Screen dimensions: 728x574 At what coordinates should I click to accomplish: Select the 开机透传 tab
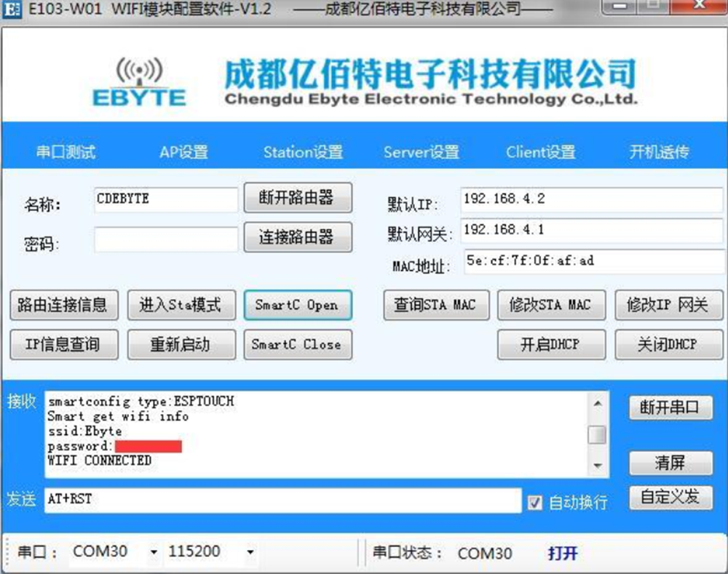click(x=657, y=151)
